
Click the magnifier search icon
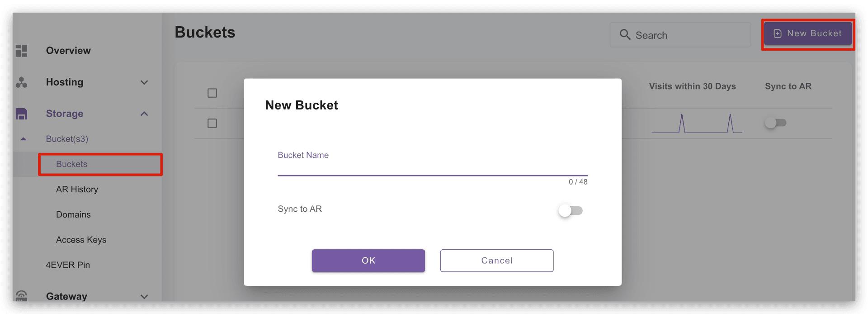[x=625, y=35]
